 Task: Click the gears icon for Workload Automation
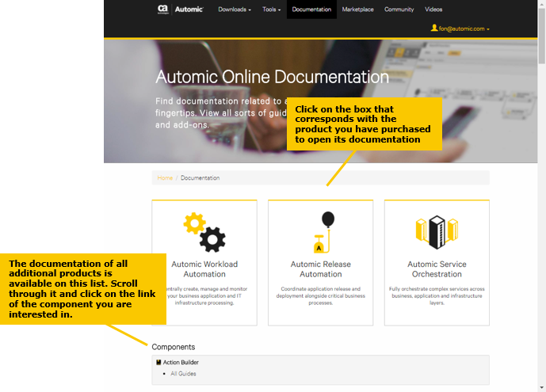(x=204, y=231)
